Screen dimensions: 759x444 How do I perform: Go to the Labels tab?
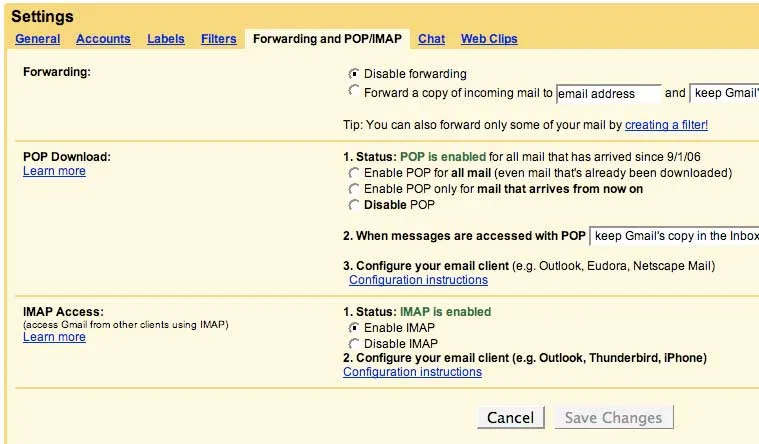(x=166, y=39)
